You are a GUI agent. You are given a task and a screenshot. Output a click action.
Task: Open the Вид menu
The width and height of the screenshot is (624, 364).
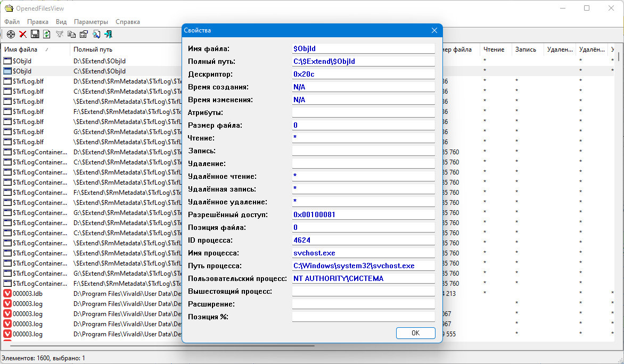pyautogui.click(x=61, y=21)
